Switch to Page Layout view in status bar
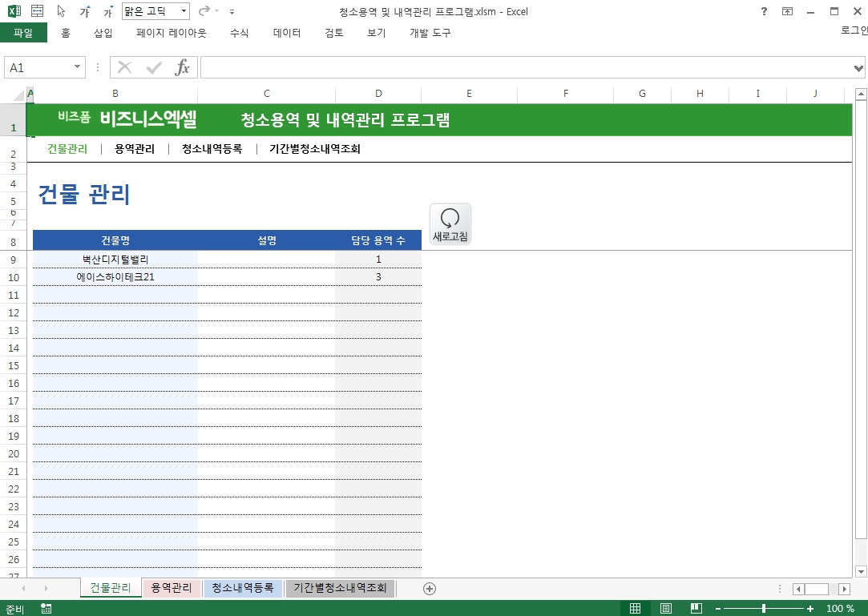This screenshot has height=616, width=868. 665,609
